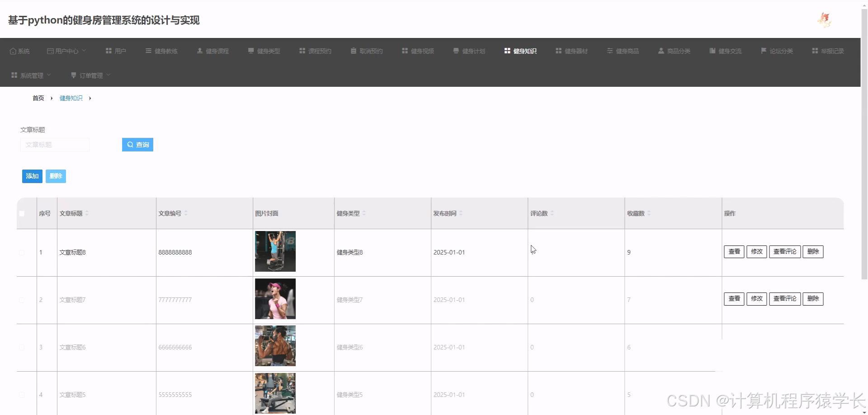The height and width of the screenshot is (415, 868).
Task: Click 删除 in row 文章标题7
Action: click(x=813, y=298)
